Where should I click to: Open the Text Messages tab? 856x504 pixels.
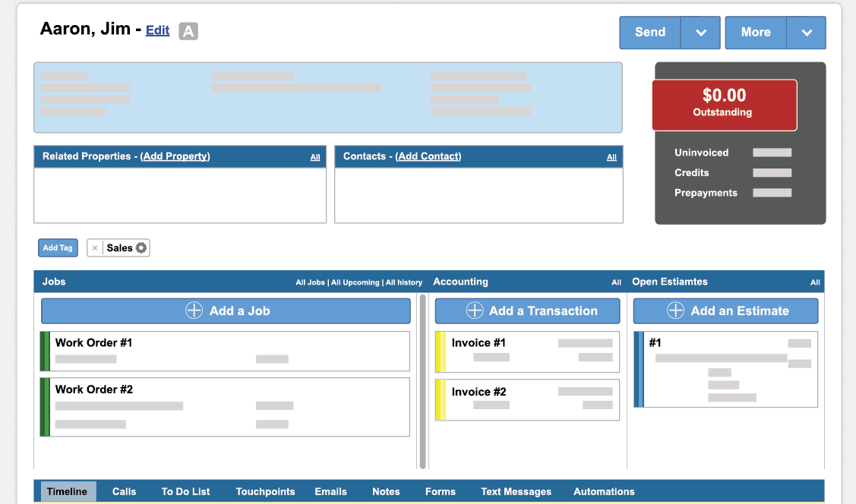(x=516, y=491)
